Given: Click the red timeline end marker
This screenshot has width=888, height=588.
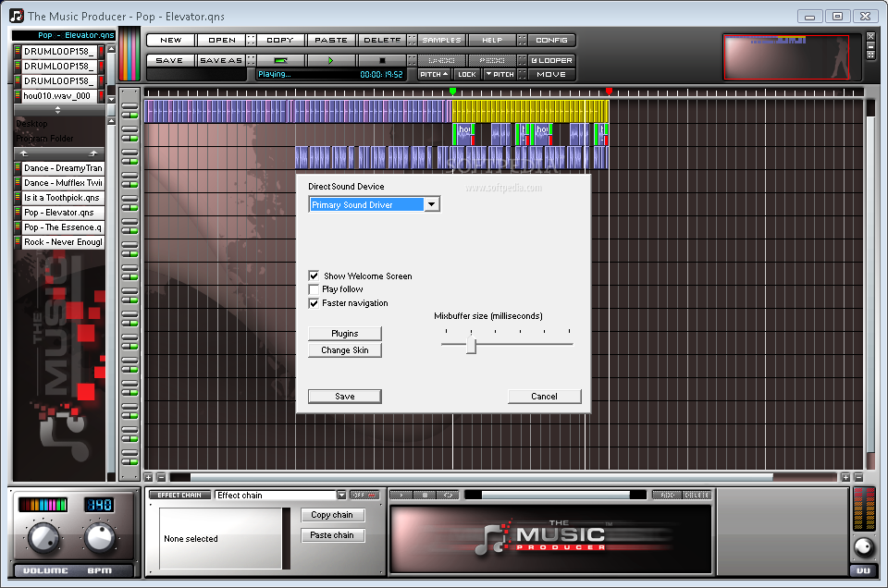Looking at the screenshot, I should tap(609, 92).
